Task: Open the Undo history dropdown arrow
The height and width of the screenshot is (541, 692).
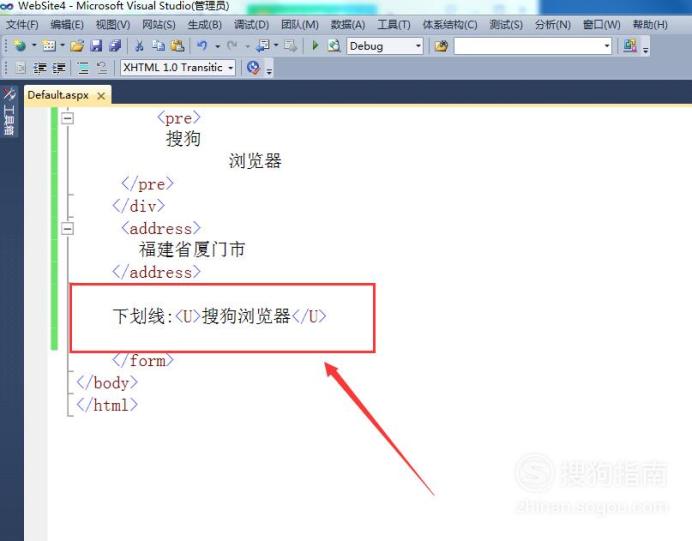Action: pos(218,46)
